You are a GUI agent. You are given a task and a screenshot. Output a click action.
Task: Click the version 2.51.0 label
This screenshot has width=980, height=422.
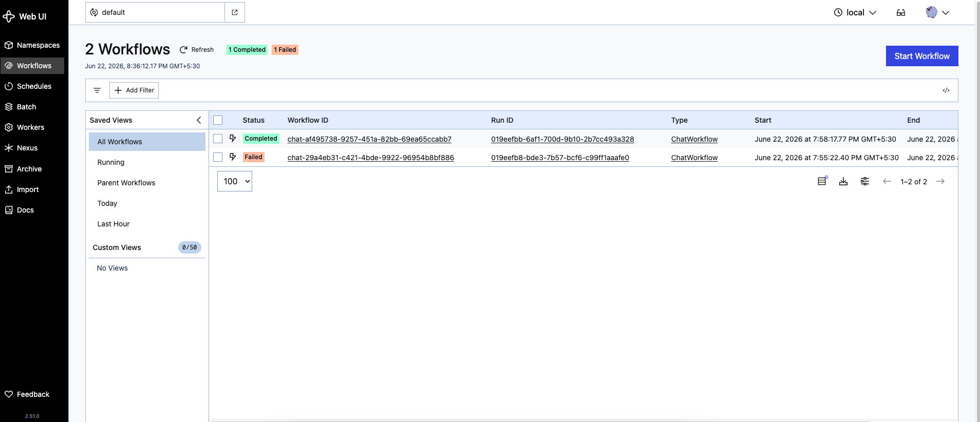[x=32, y=416]
